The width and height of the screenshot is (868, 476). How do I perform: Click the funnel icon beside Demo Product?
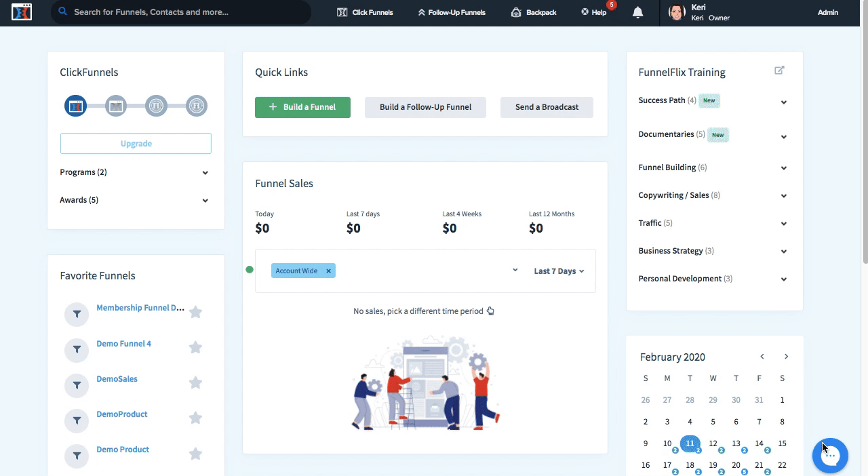(77, 456)
